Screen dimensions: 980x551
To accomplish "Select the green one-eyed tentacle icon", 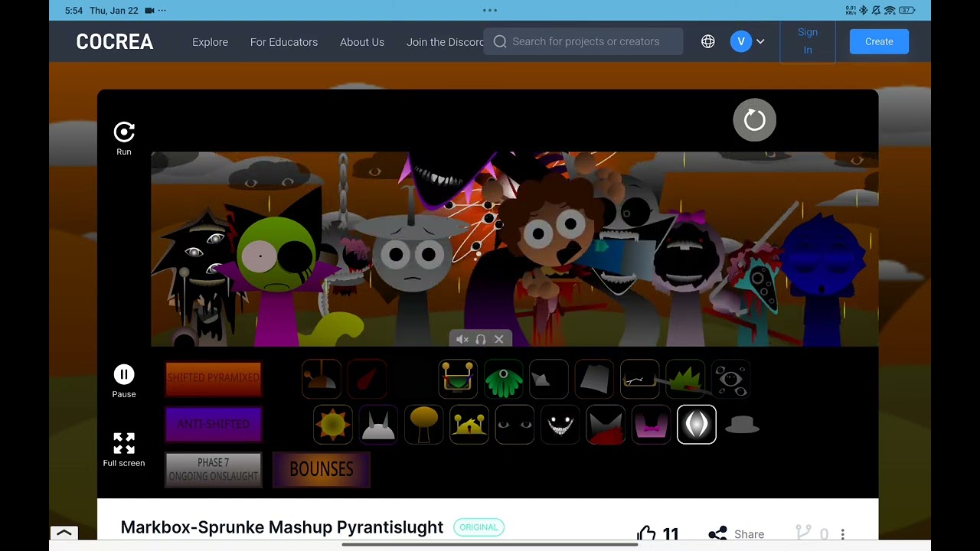I will point(503,379).
